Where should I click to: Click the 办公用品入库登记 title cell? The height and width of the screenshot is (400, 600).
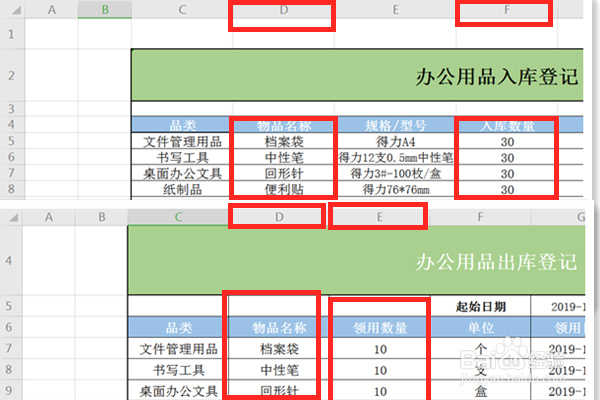pos(357,75)
